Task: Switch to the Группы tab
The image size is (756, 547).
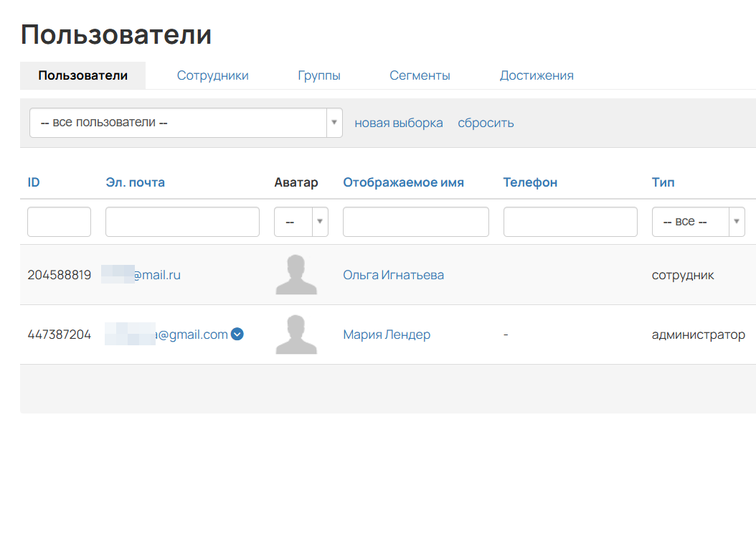Action: [319, 75]
